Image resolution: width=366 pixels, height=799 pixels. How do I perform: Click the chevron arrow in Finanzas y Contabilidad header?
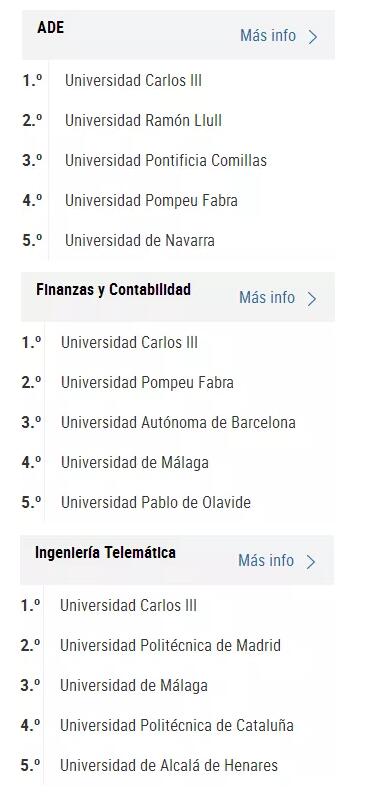[x=311, y=299]
